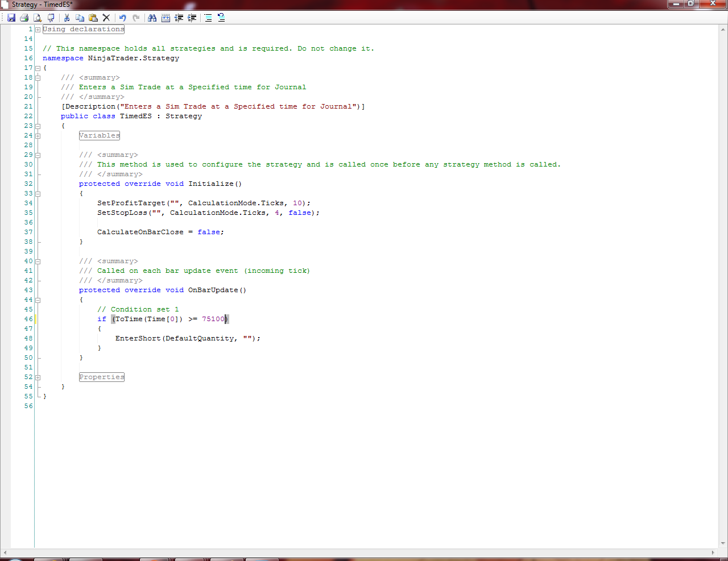The image size is (728, 561).
Task: Collapse the summary comment at line 18
Action: 38,78
